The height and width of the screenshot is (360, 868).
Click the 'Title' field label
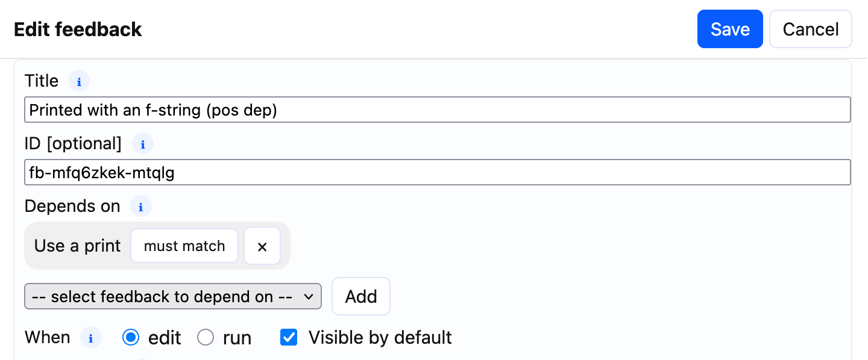pos(42,81)
